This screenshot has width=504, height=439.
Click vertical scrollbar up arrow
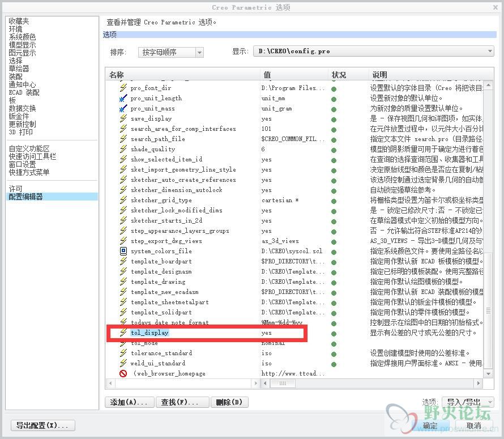(x=488, y=85)
